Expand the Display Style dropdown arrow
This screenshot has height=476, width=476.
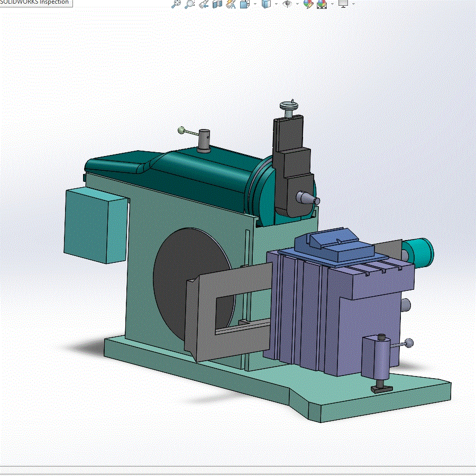(276, 4)
